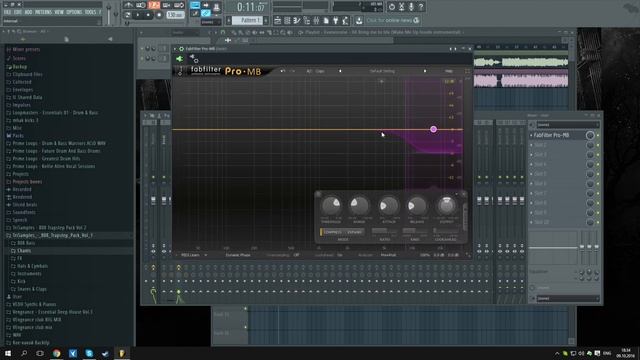
Task: Click the tempo 130 display
Action: (175, 15)
